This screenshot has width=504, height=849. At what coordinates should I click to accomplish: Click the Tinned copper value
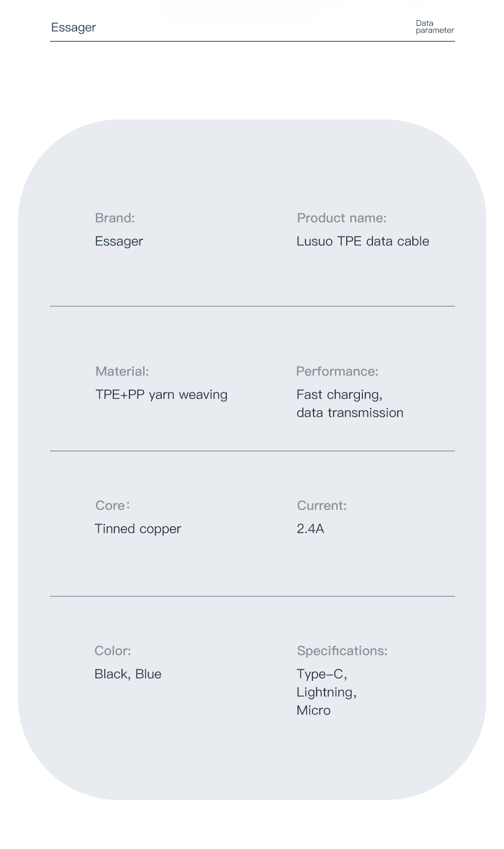point(138,529)
